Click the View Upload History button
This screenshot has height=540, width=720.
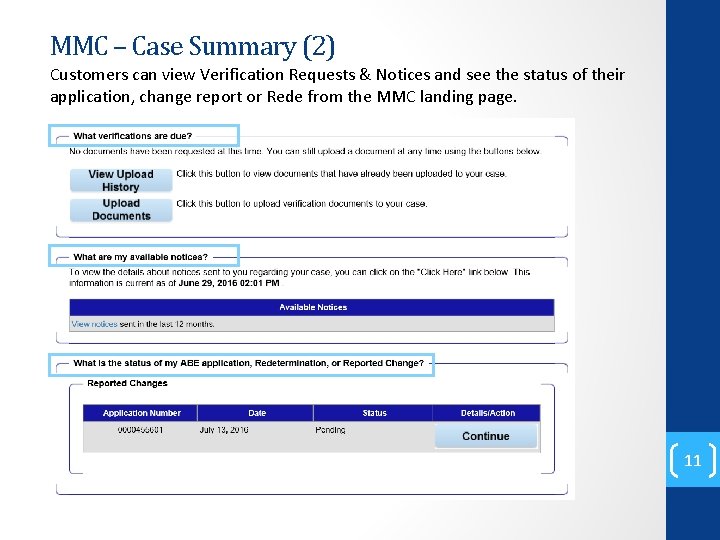point(121,180)
